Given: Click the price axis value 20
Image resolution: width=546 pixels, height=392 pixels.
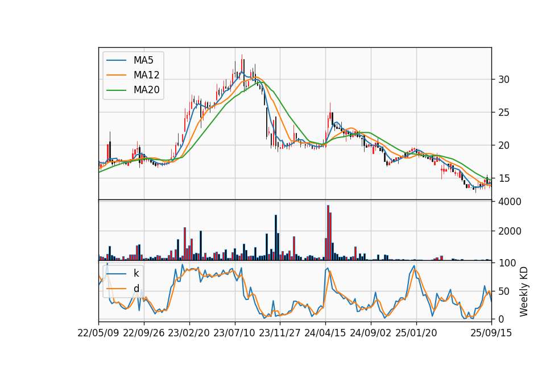Looking at the screenshot, I should [x=503, y=145].
